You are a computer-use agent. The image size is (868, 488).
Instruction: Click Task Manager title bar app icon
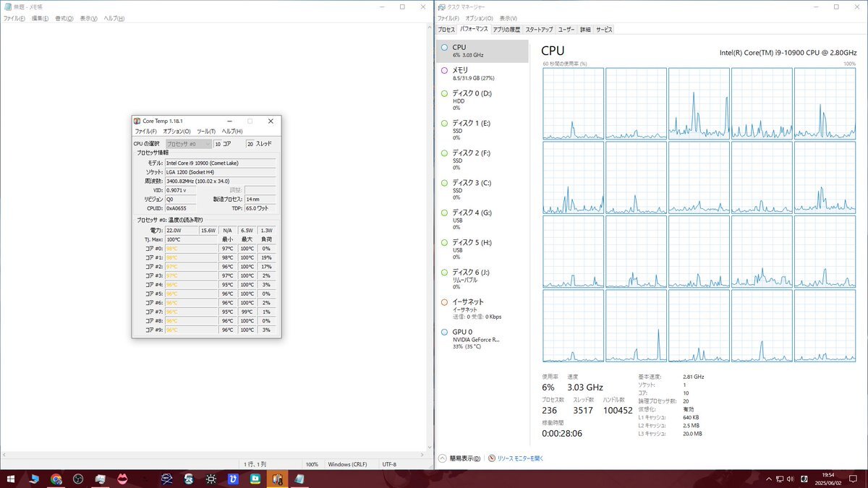tap(441, 7)
